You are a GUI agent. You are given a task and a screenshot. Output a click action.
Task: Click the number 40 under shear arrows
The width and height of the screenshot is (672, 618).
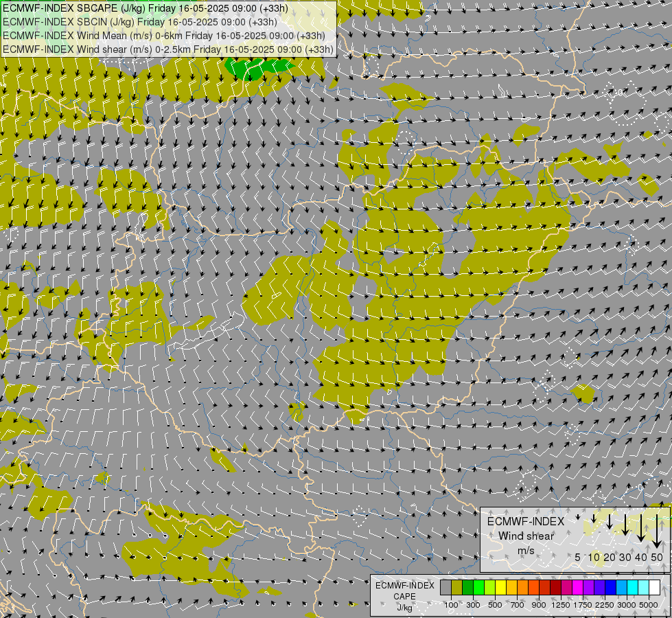[640, 557]
